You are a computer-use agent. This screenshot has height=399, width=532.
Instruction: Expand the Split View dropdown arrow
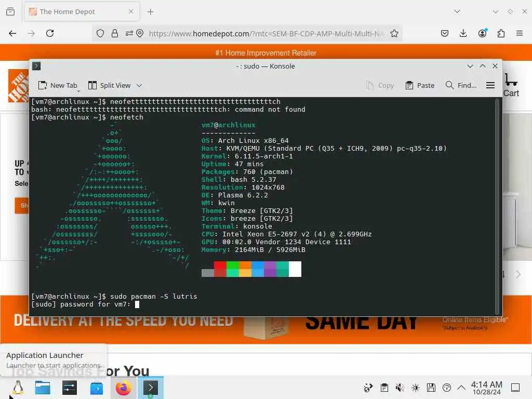139,86
